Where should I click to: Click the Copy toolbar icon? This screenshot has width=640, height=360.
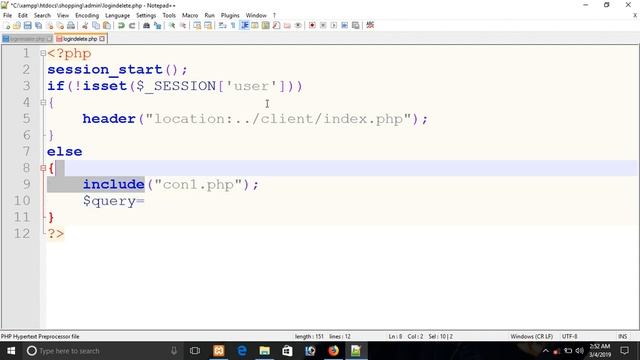pyautogui.click(x=96, y=25)
